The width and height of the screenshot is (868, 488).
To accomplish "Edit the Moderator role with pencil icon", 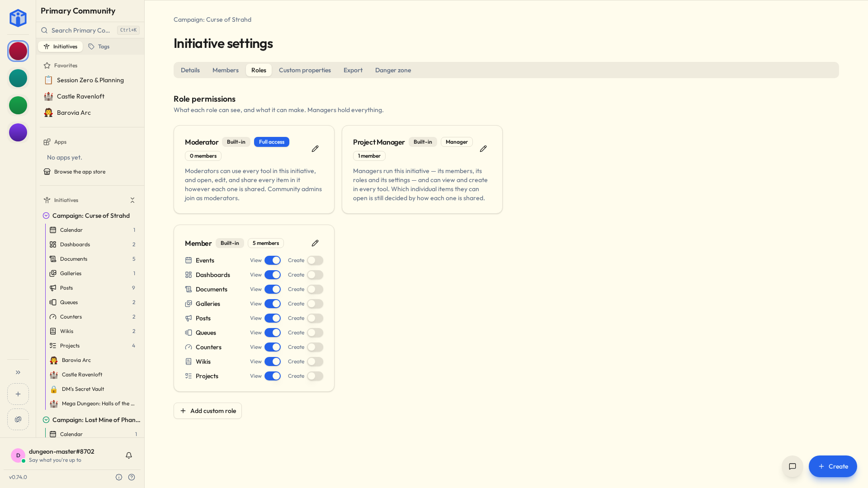I will 315,149.
